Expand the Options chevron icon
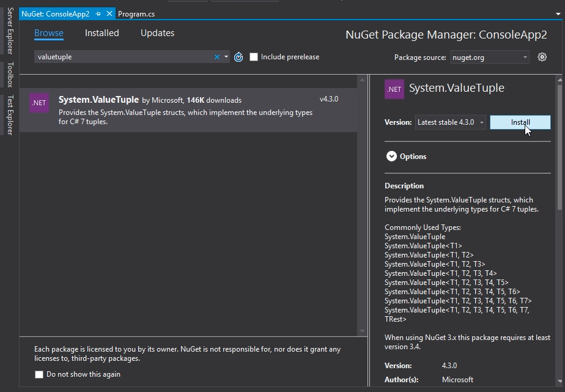This screenshot has width=565, height=392. click(x=391, y=157)
